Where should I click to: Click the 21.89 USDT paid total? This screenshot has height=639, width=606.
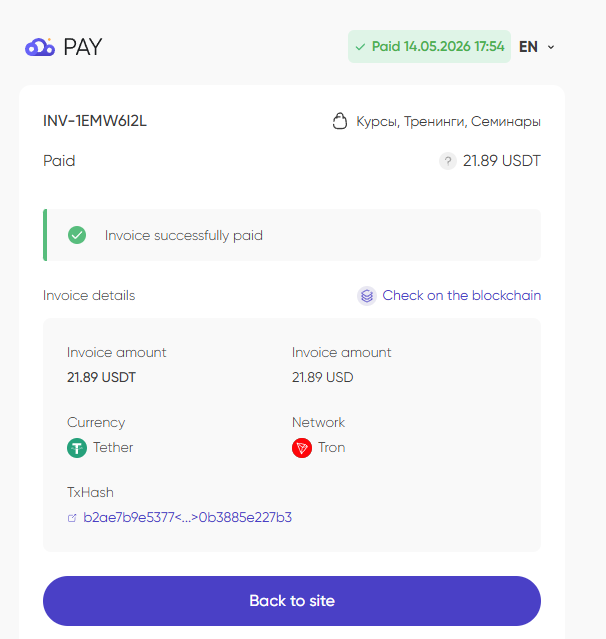click(502, 161)
